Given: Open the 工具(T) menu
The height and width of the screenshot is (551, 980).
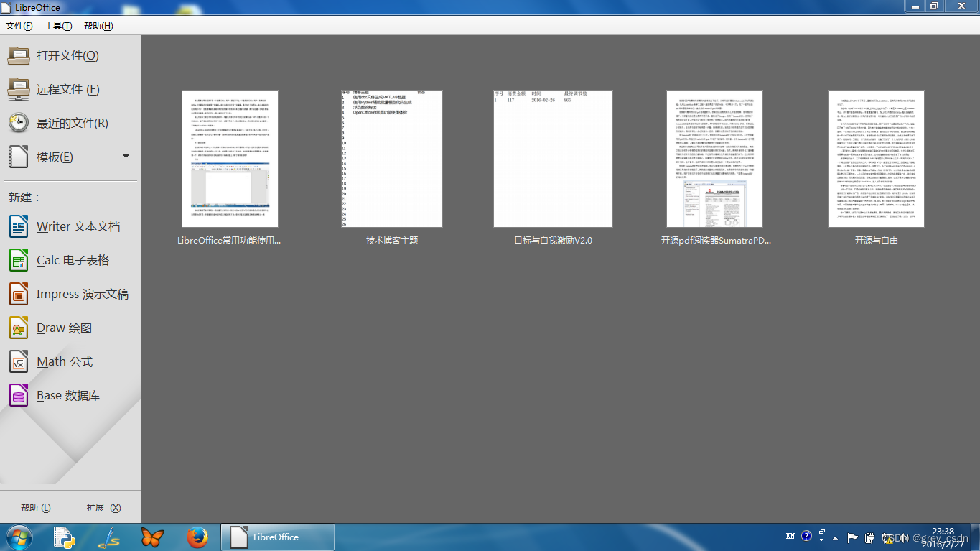Looking at the screenshot, I should coord(58,26).
